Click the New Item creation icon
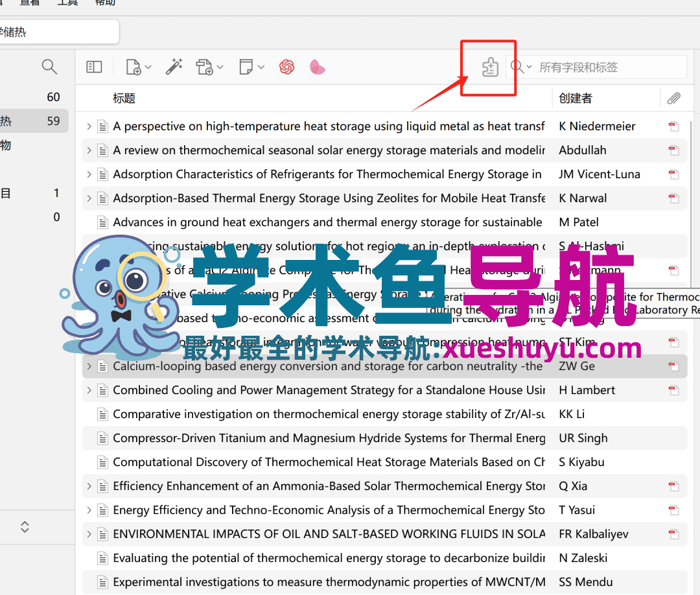 tap(134, 67)
